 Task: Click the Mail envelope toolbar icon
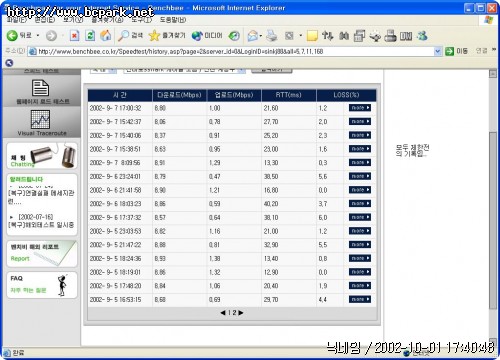pos(252,35)
